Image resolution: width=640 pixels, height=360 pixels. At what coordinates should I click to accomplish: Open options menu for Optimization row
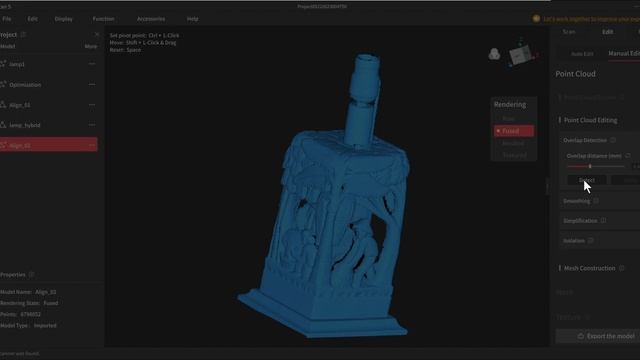(92, 84)
